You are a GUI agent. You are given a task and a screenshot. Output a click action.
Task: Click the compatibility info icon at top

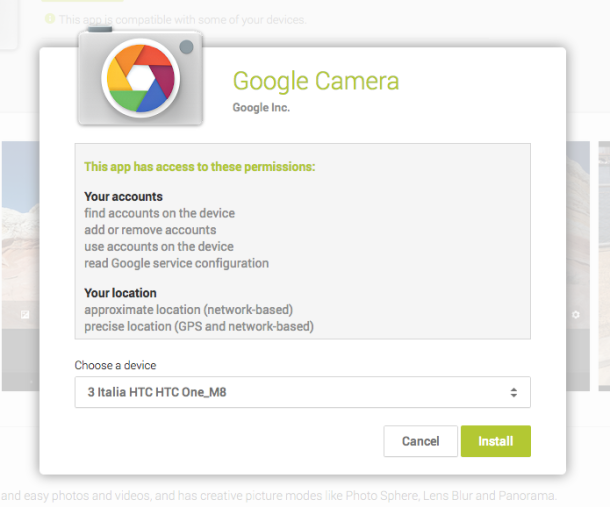pos(48,20)
